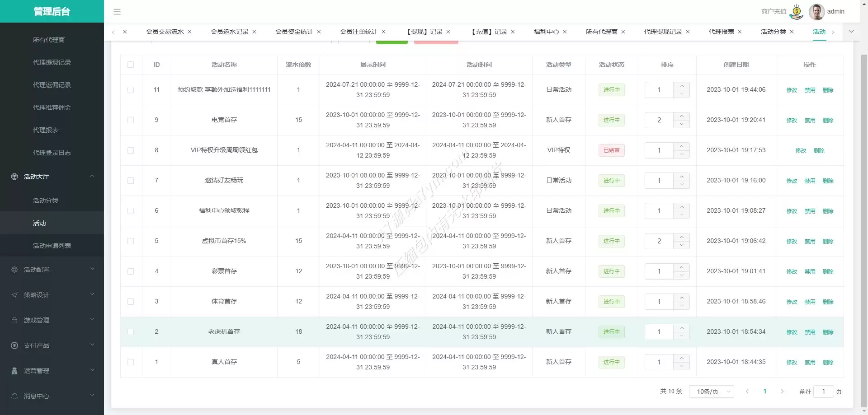Click the hamburger menu collapse icon
The height and width of the screenshot is (415, 868).
(117, 12)
